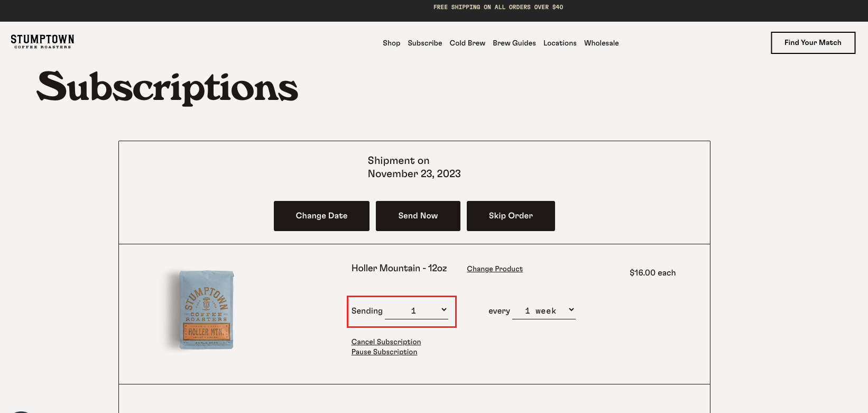View the Locations page

[x=560, y=43]
